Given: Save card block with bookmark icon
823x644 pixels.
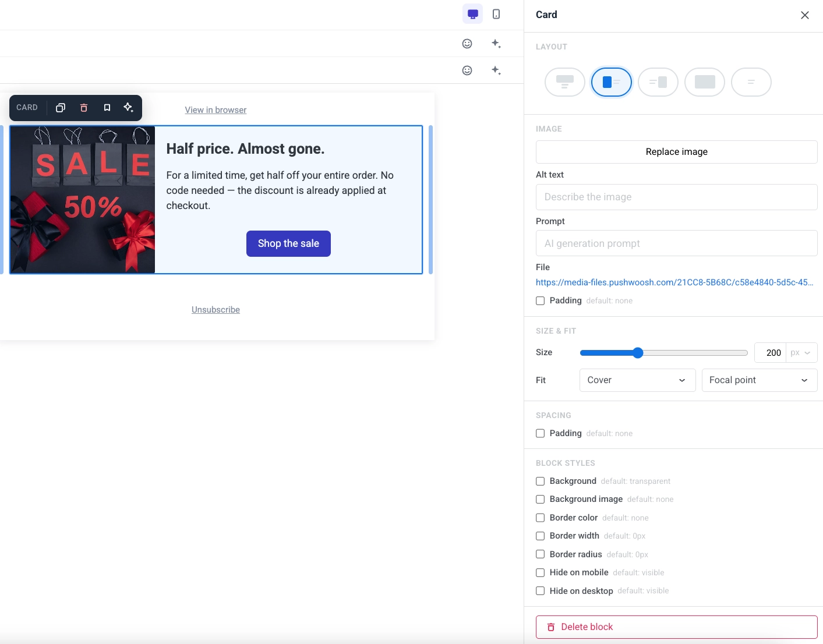Looking at the screenshot, I should 107,108.
